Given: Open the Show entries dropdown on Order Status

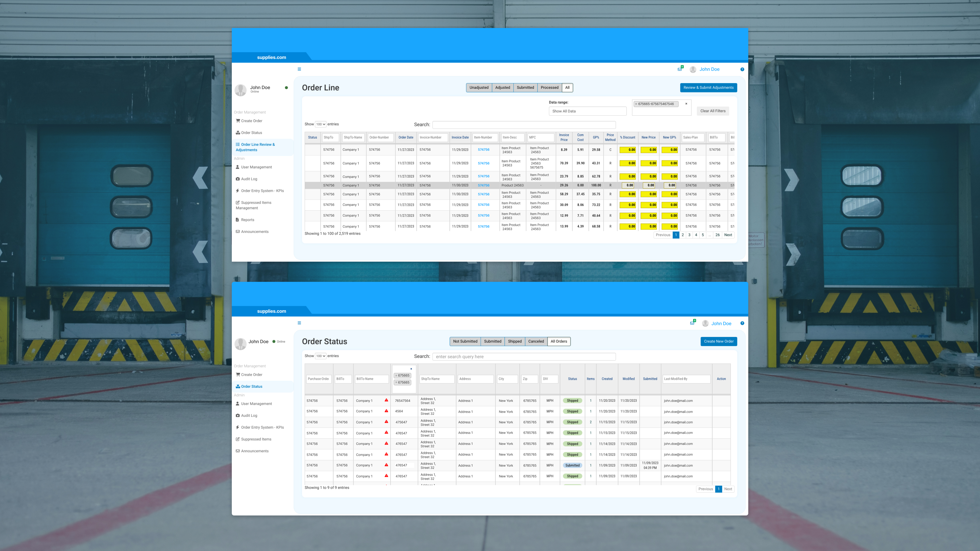Looking at the screenshot, I should click(x=320, y=356).
